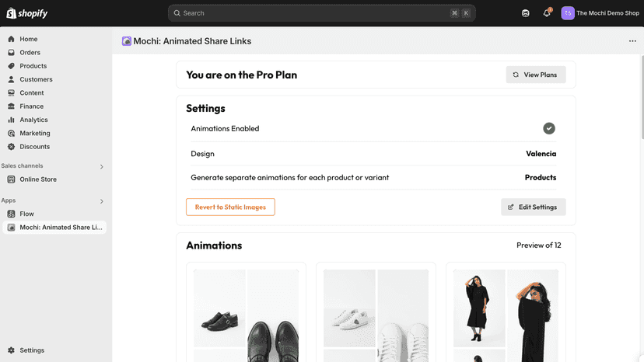Open the Sidekick assistant icon in top bar
Screen dimensions: 644x362
pos(525,13)
